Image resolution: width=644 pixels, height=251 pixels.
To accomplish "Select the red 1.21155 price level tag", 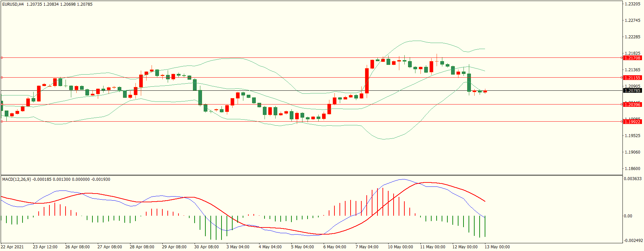I will point(632,78).
